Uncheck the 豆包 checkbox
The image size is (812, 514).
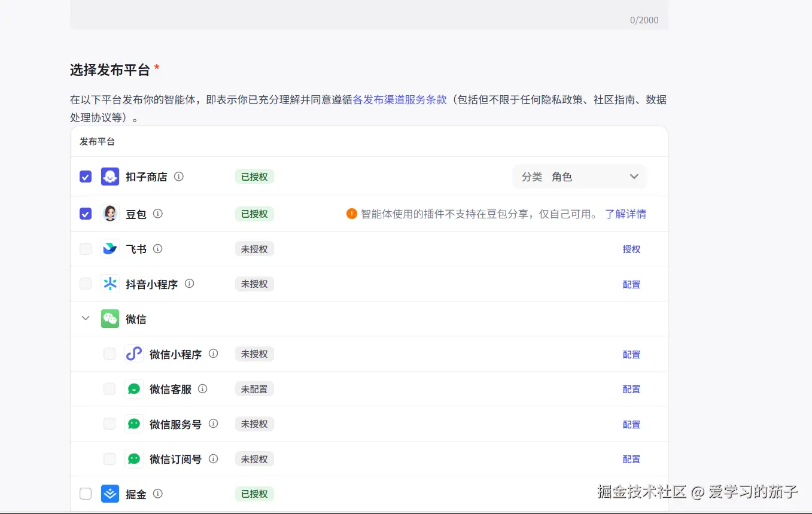(85, 213)
